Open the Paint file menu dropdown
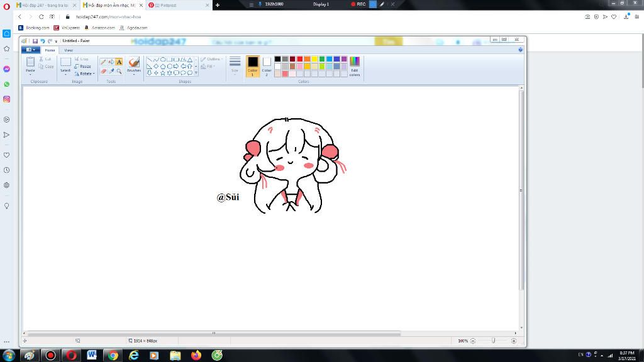The width and height of the screenshot is (644, 362). pos(31,50)
